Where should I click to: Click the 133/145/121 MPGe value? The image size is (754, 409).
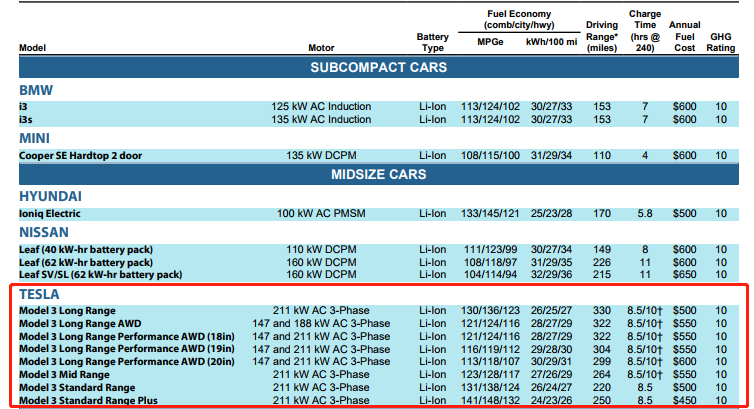tap(490, 213)
